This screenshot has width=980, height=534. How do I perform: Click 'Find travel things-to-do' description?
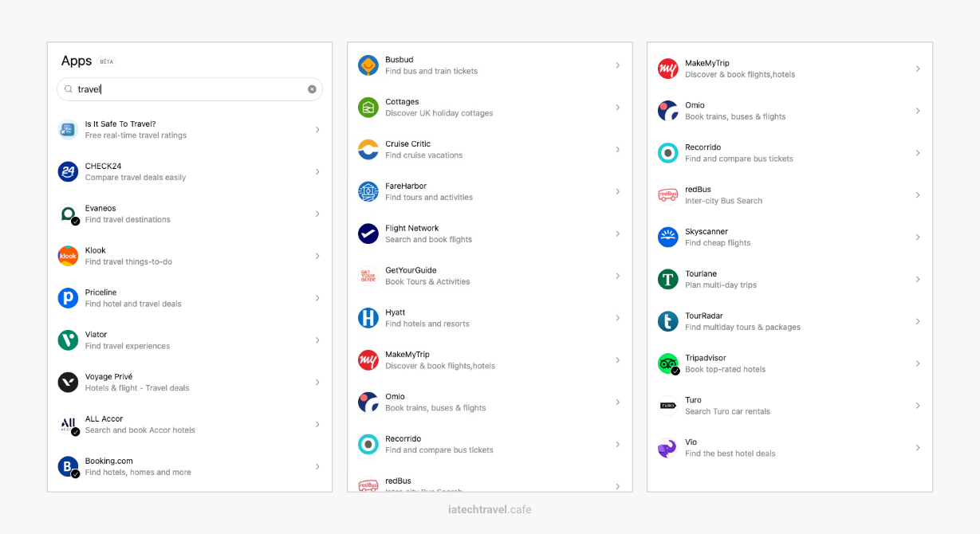tap(128, 262)
